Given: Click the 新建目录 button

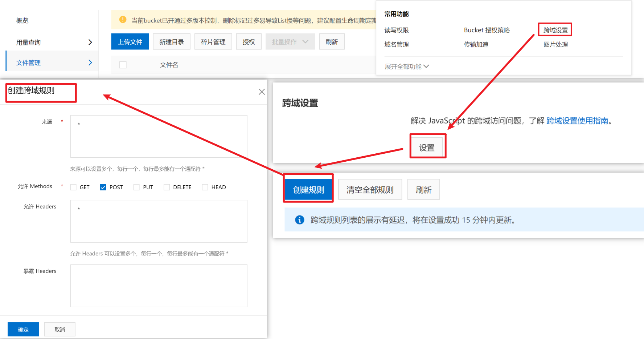Looking at the screenshot, I should coord(172,42).
